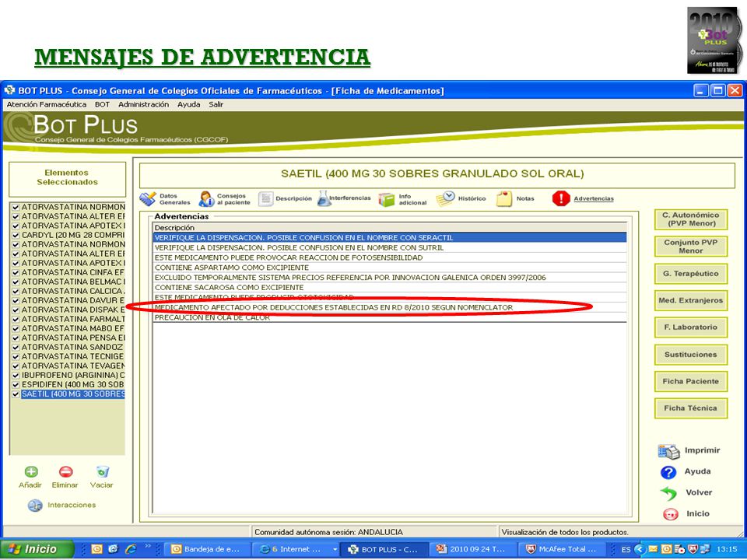Click the Conjunto PVP Menor button

point(691,247)
